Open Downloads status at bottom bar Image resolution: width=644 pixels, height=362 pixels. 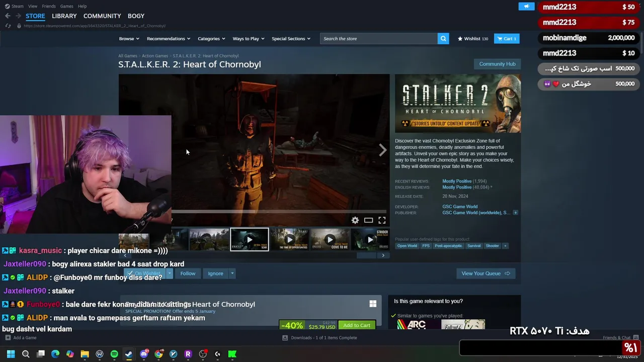click(320, 338)
